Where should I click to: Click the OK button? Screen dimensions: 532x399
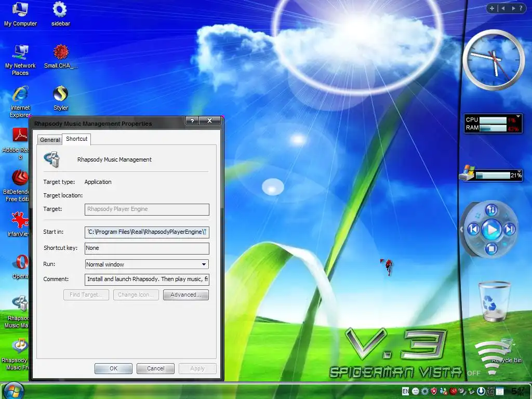pos(113,368)
